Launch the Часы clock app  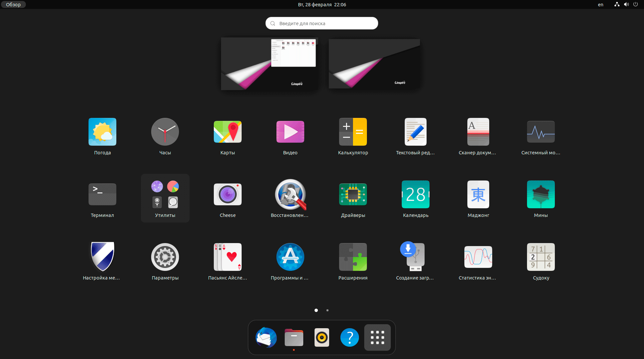[165, 132]
